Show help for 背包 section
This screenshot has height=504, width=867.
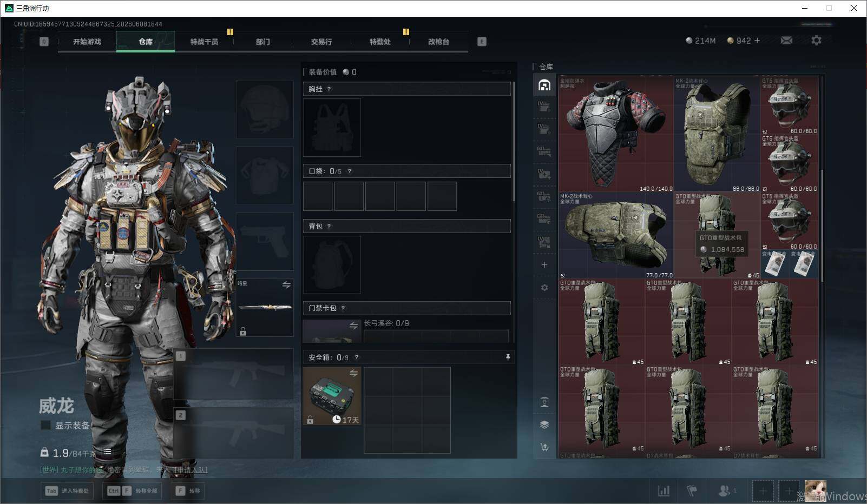[329, 227]
